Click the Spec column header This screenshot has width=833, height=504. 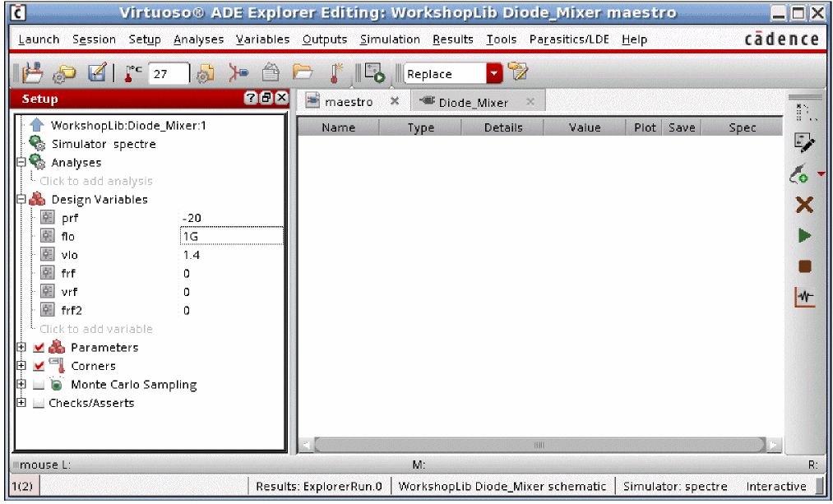[743, 127]
